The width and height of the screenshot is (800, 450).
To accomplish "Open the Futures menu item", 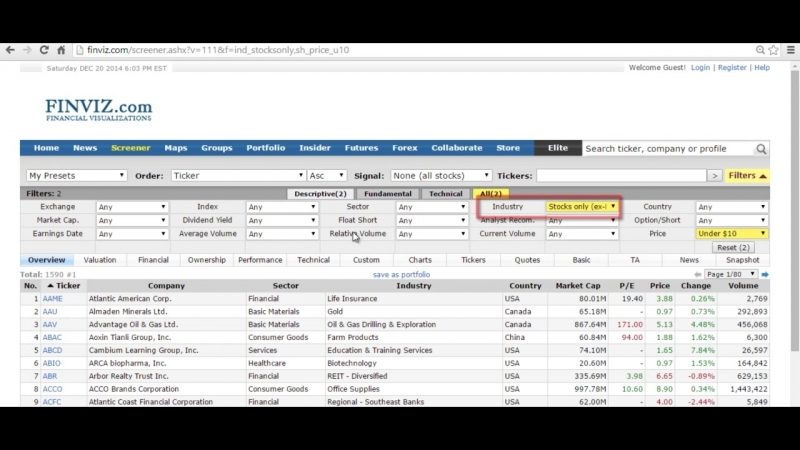I will tap(361, 148).
